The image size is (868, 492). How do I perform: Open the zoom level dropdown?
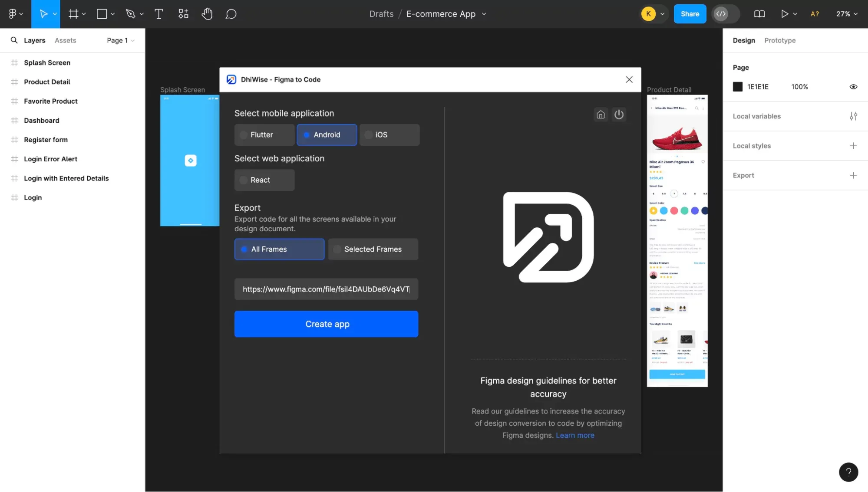(845, 13)
